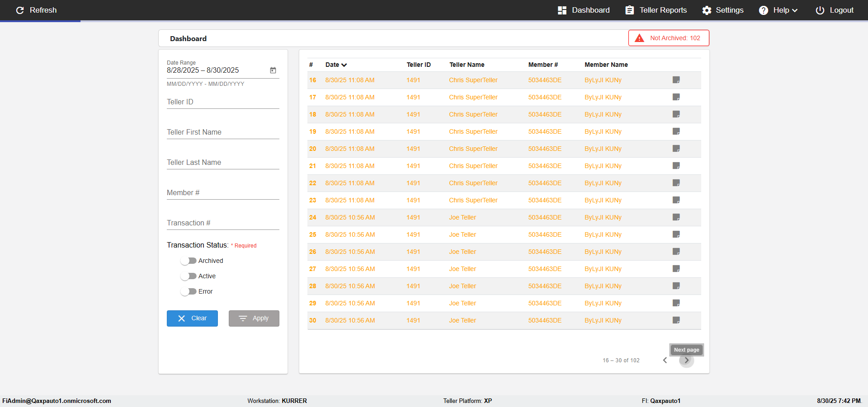Click date 8/30/25 10:56 AM in row 25
This screenshot has width=868, height=407.
(350, 234)
